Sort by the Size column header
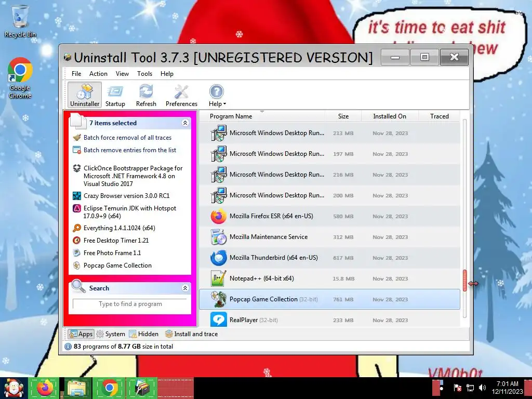 point(343,116)
